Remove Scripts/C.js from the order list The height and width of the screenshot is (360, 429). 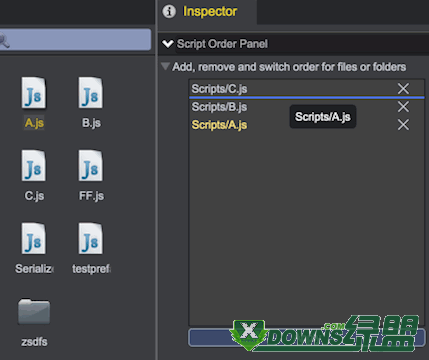point(403,89)
